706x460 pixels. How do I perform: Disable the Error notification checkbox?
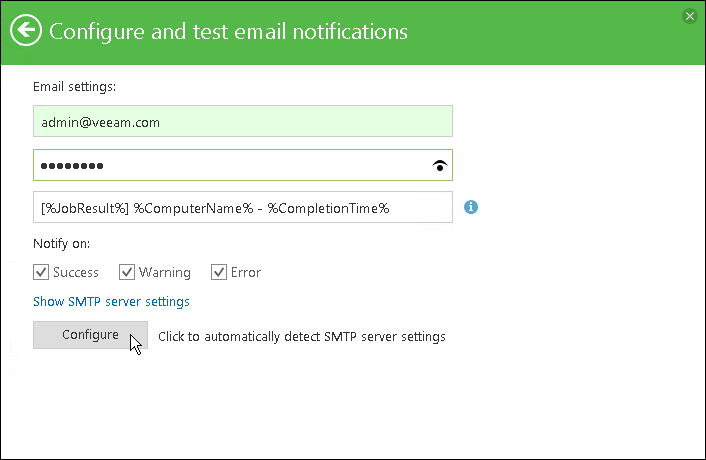tap(219, 272)
